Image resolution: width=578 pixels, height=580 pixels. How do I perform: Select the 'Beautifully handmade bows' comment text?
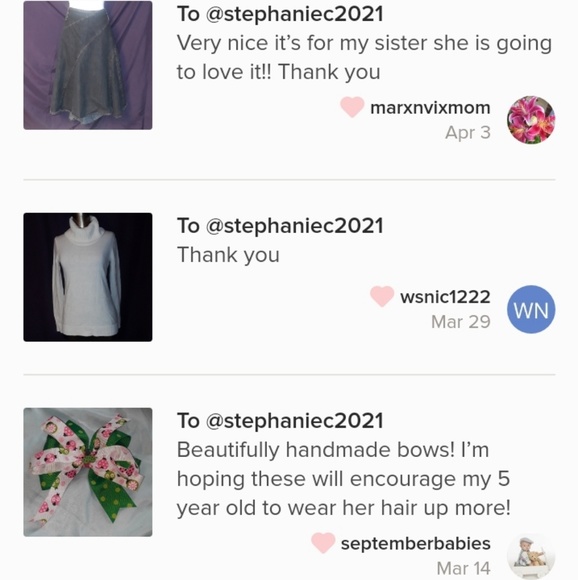(x=344, y=479)
